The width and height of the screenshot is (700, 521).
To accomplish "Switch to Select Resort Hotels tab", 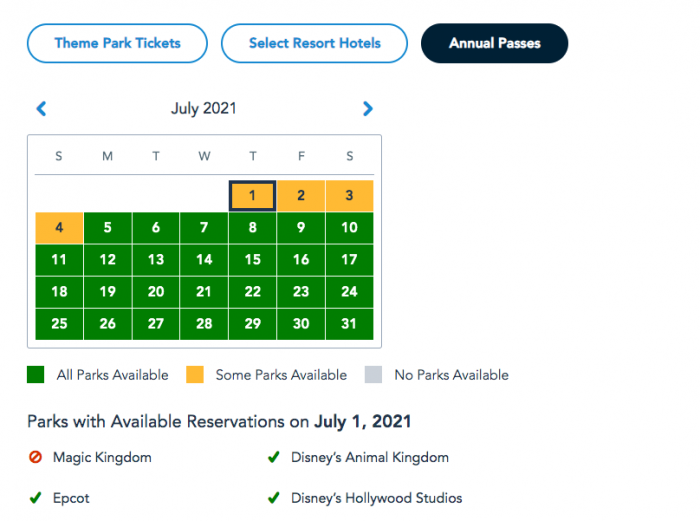I will coord(314,43).
